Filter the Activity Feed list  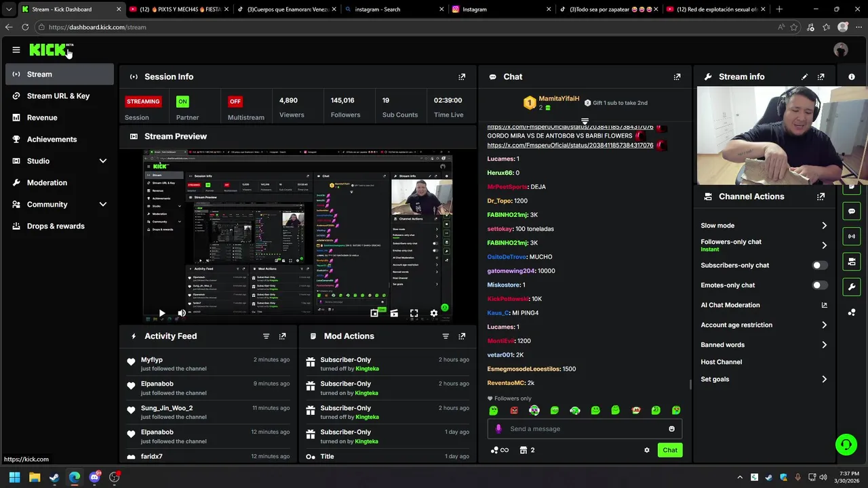[266, 336]
